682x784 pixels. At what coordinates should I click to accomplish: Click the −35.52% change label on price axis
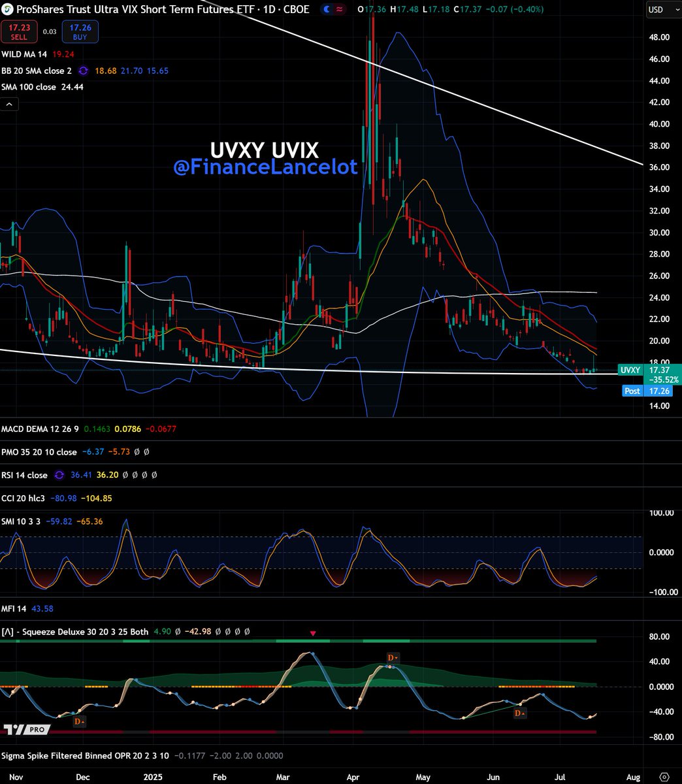665,380
